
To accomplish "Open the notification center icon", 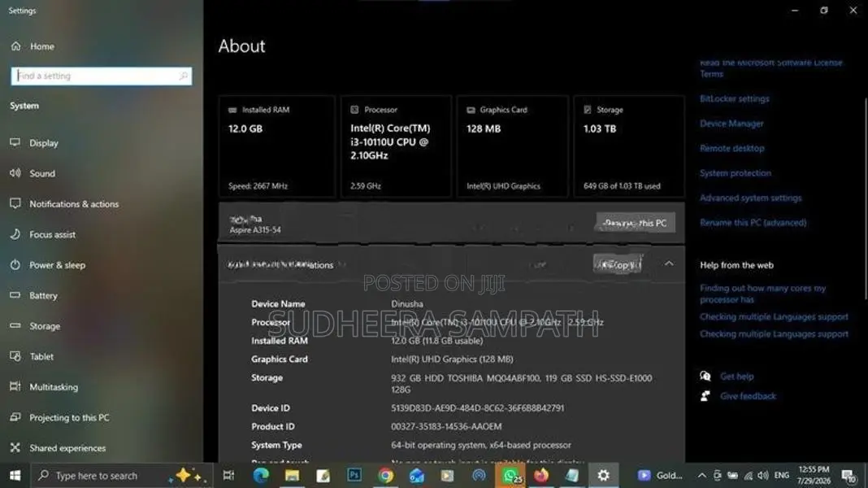I will tap(848, 475).
